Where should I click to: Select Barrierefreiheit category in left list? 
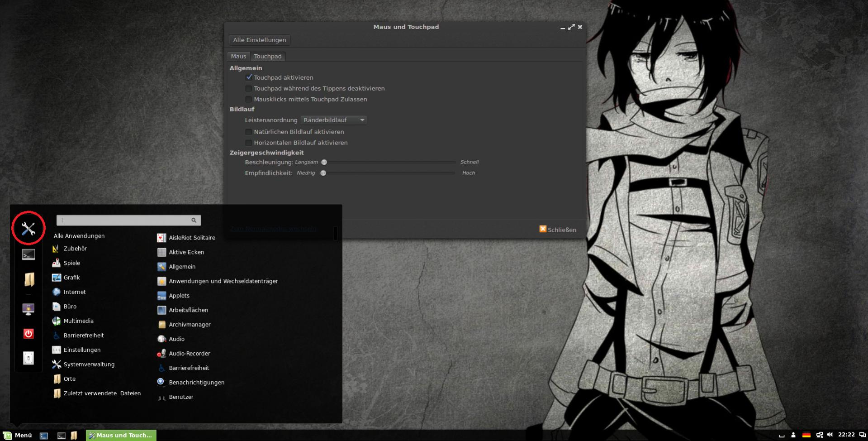pyautogui.click(x=78, y=336)
